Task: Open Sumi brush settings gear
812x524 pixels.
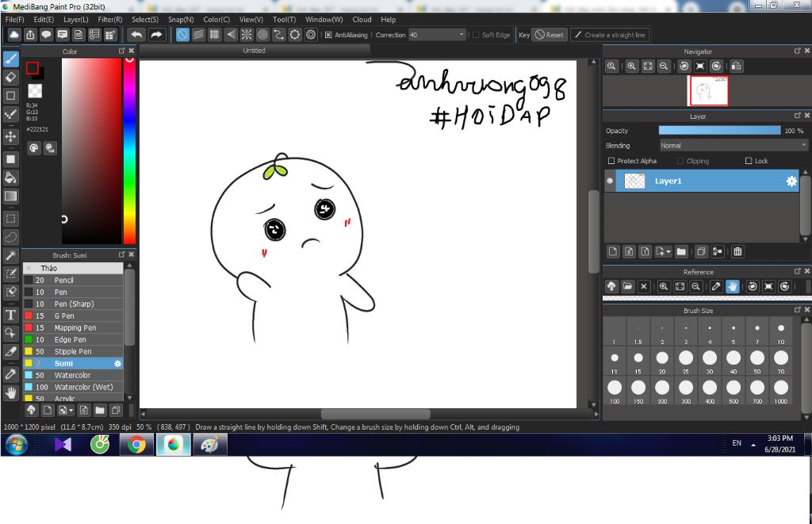Action: (117, 364)
